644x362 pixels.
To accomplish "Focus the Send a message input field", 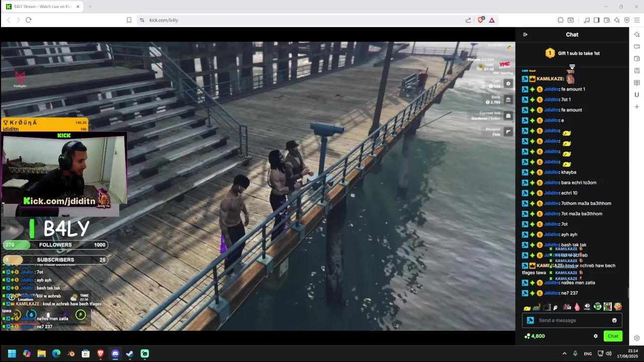I will [573, 320].
